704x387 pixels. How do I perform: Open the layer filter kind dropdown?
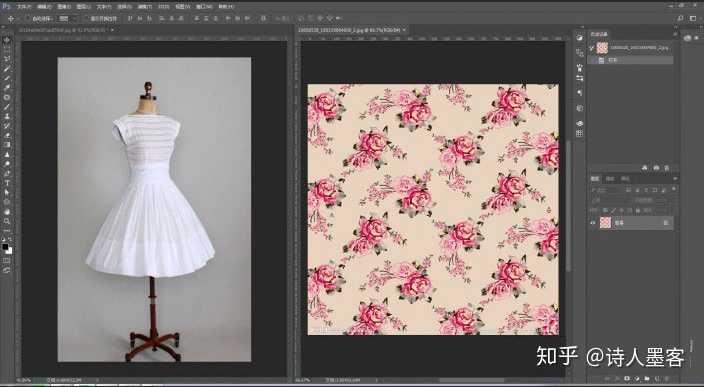(606, 190)
